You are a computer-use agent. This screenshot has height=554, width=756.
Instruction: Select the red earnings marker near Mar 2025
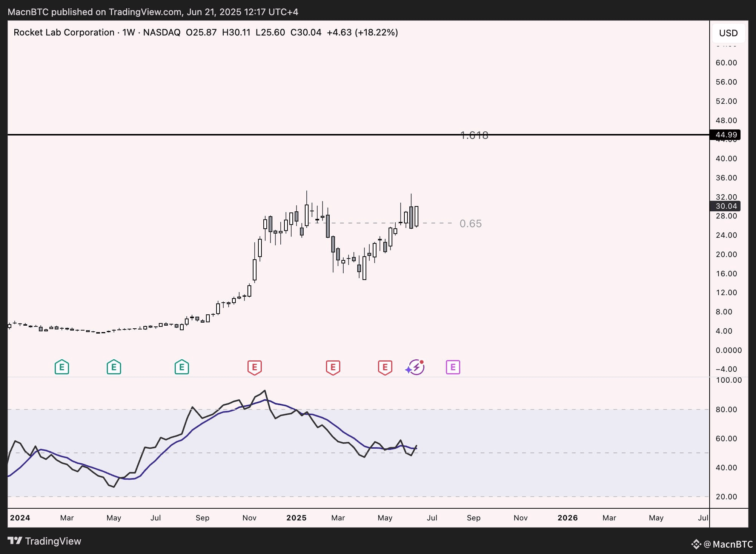333,367
